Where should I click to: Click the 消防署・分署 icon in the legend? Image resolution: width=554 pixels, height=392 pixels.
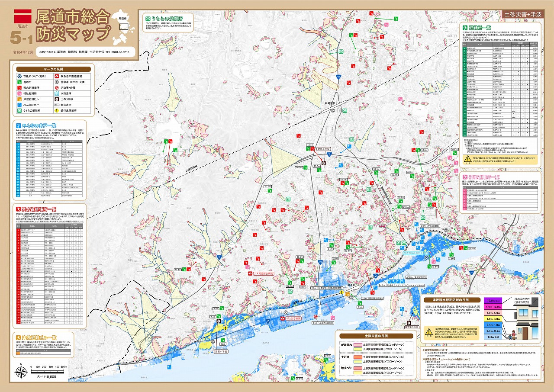[x=57, y=88]
